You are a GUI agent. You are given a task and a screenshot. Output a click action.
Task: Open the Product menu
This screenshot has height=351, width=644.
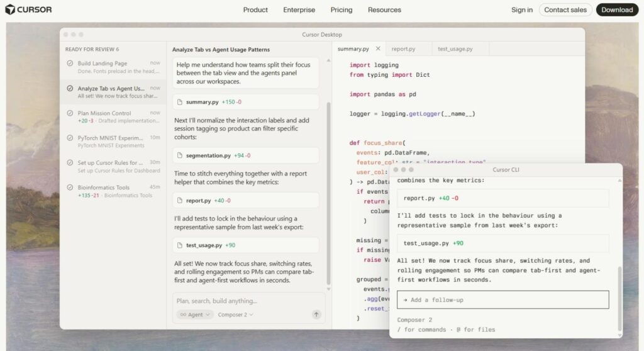255,10
